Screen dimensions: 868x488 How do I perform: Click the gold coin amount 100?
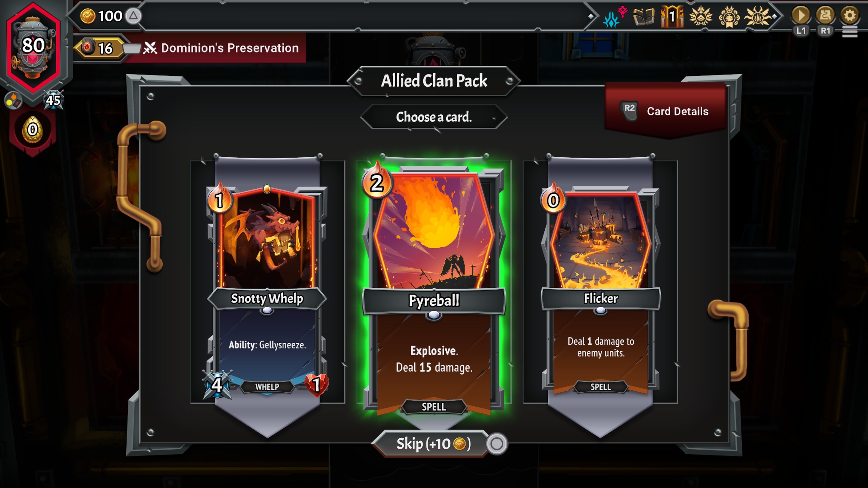coord(101,16)
